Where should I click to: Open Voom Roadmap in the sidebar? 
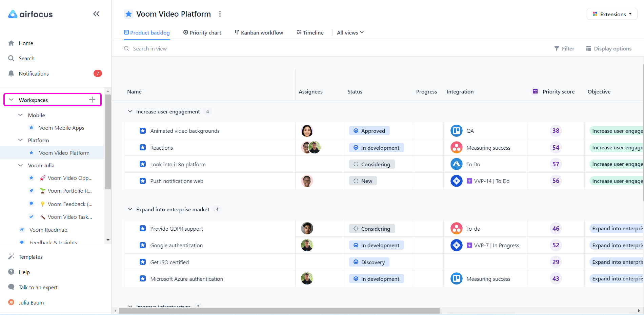(48, 230)
